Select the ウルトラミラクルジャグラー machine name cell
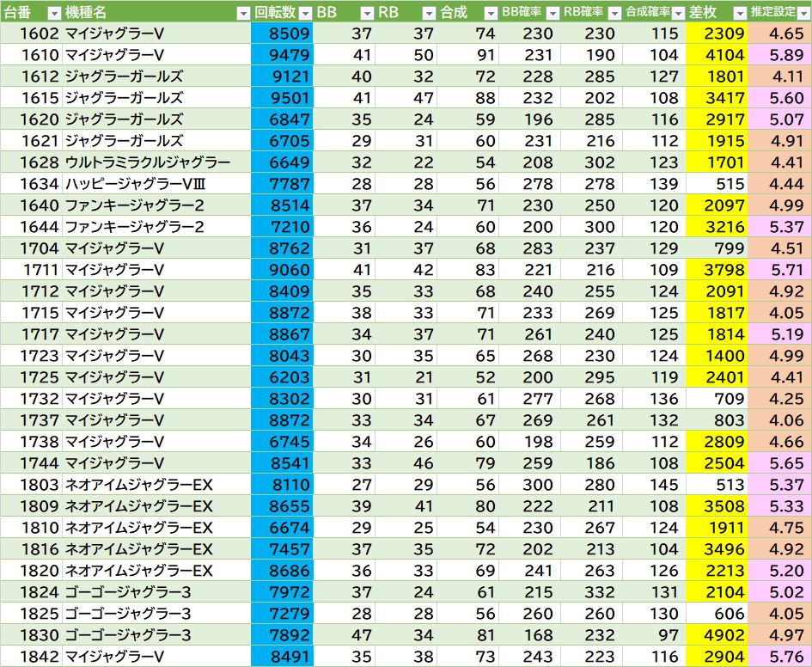Screen dimensions: 812x667 (x=147, y=162)
